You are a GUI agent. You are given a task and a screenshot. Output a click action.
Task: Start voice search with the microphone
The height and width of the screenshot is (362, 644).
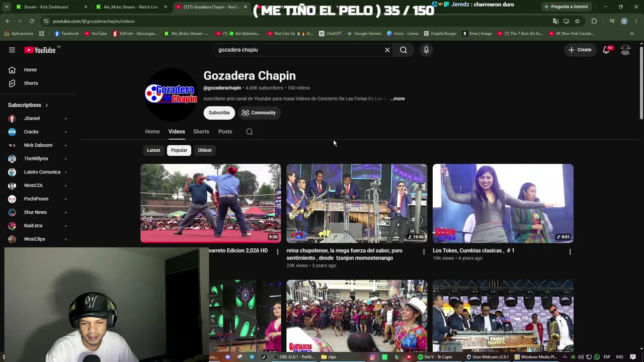click(426, 50)
